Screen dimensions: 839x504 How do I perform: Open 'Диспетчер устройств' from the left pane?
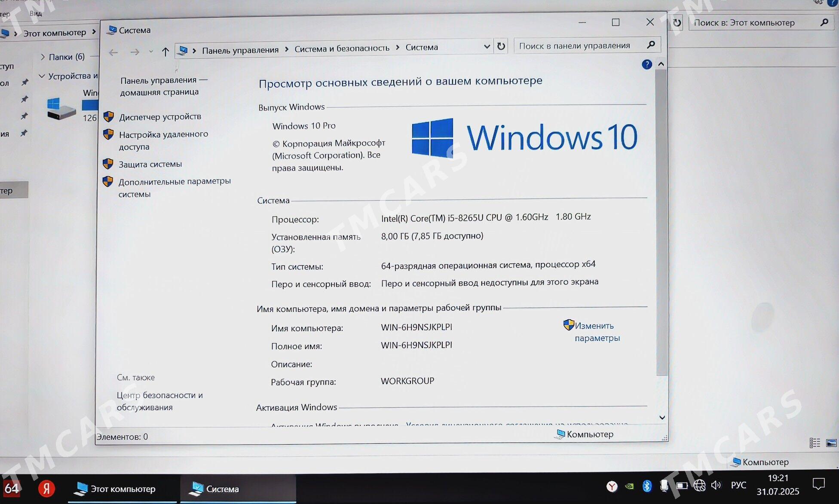tap(160, 116)
